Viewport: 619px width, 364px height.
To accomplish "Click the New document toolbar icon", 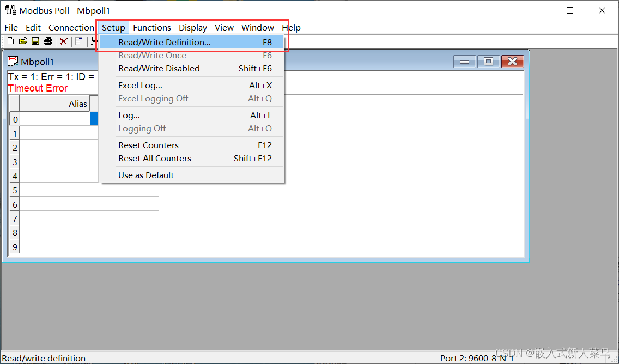I will pyautogui.click(x=11, y=41).
